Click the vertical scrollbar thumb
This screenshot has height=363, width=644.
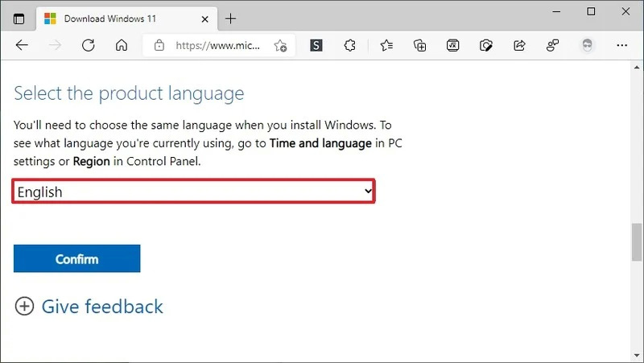click(637, 241)
